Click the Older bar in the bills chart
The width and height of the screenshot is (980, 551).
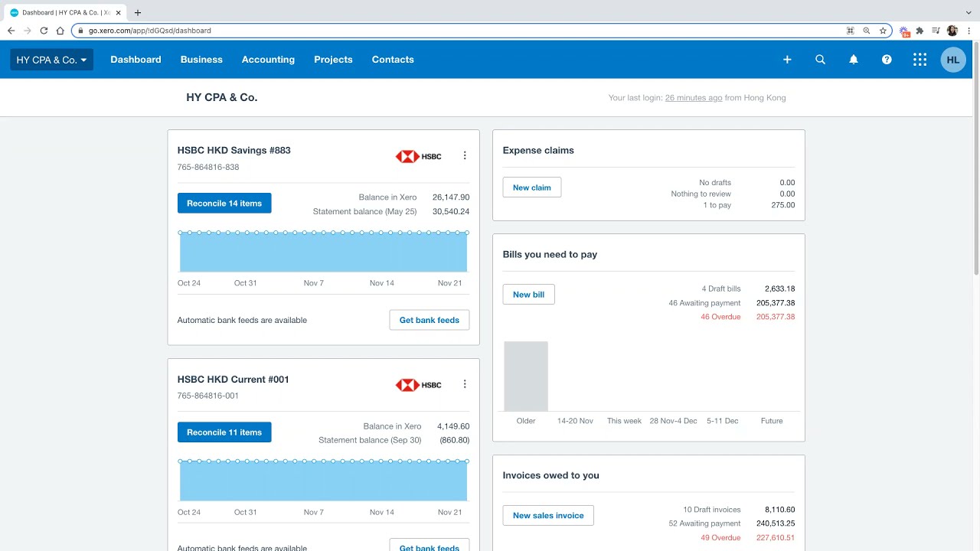pyautogui.click(x=526, y=377)
